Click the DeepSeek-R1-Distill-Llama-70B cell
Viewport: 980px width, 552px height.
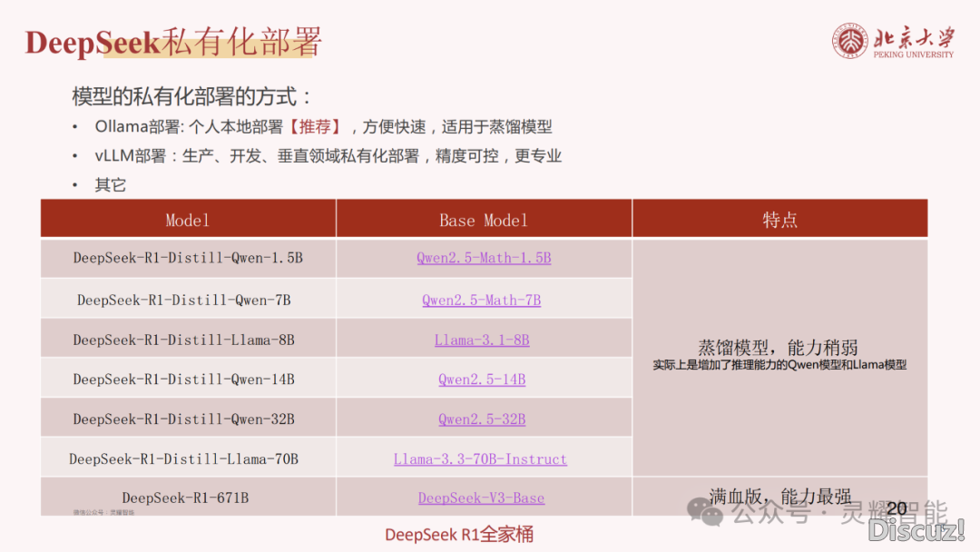click(188, 458)
